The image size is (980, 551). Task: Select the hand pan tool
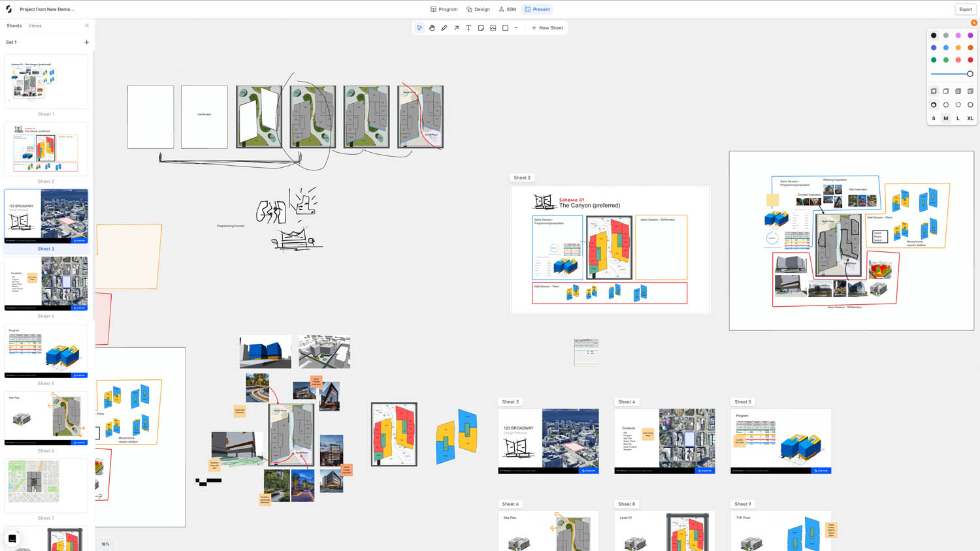tap(432, 28)
